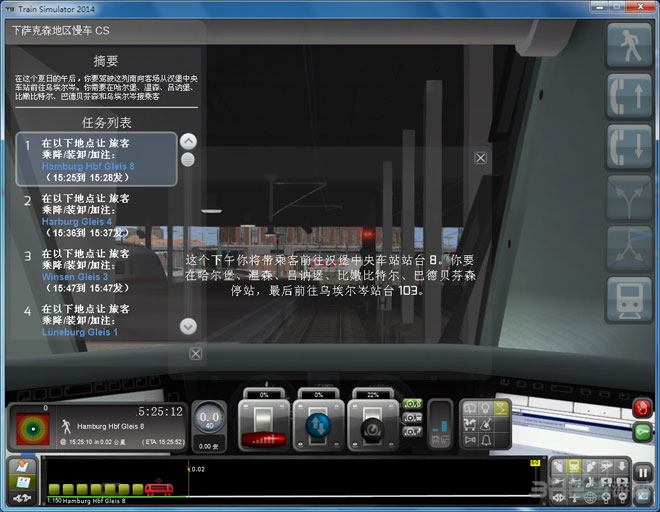
Task: Click '摘要' summary heading
Action: [106, 61]
